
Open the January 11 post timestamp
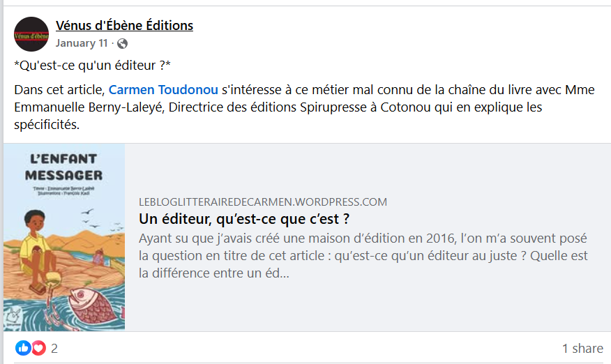pyautogui.click(x=82, y=43)
